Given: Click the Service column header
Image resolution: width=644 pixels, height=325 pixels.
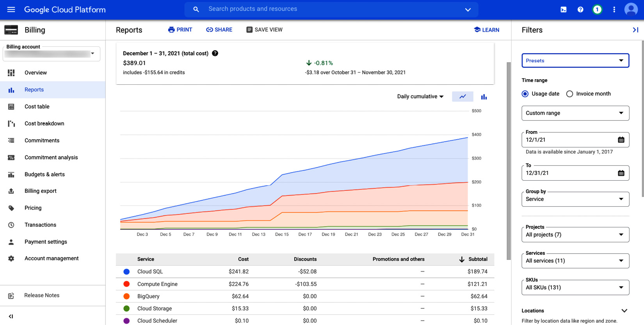Looking at the screenshot, I should click(x=146, y=259).
